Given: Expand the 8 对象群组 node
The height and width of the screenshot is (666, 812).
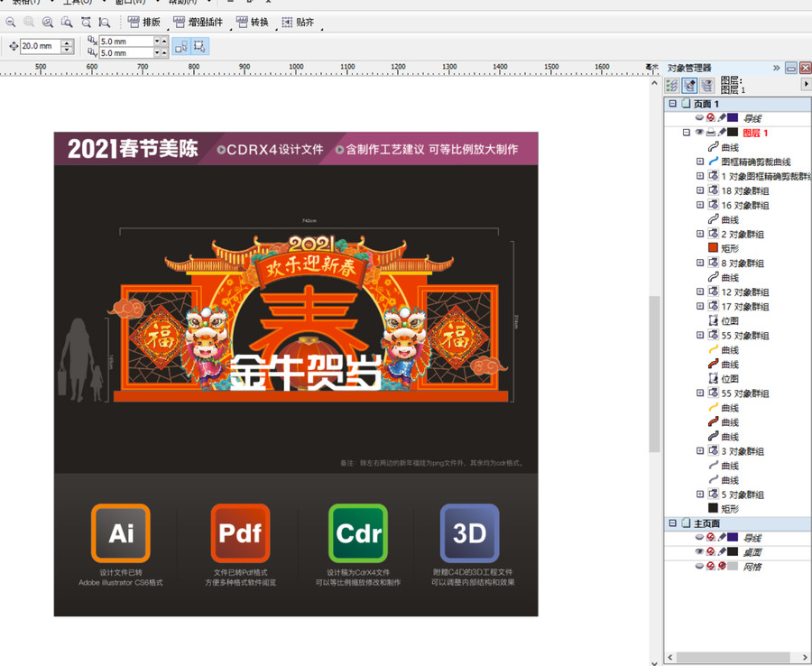Looking at the screenshot, I should point(700,264).
